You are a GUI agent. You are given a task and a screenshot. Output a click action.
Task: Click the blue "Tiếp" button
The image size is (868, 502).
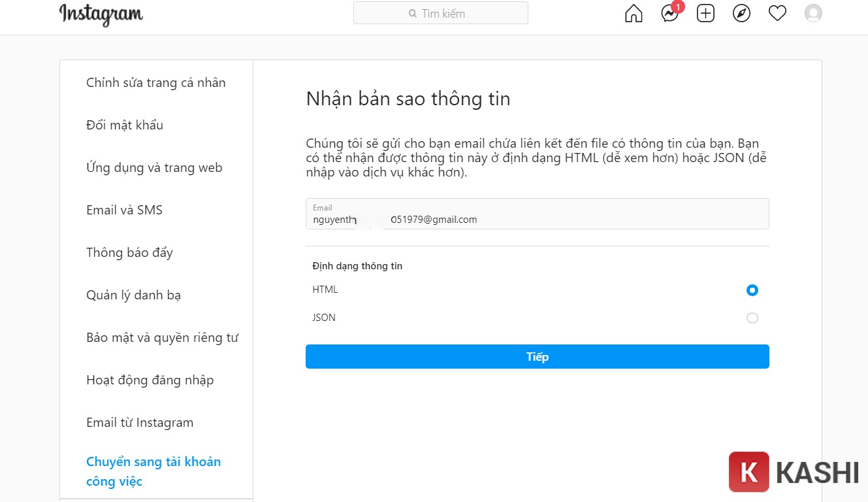[537, 356]
